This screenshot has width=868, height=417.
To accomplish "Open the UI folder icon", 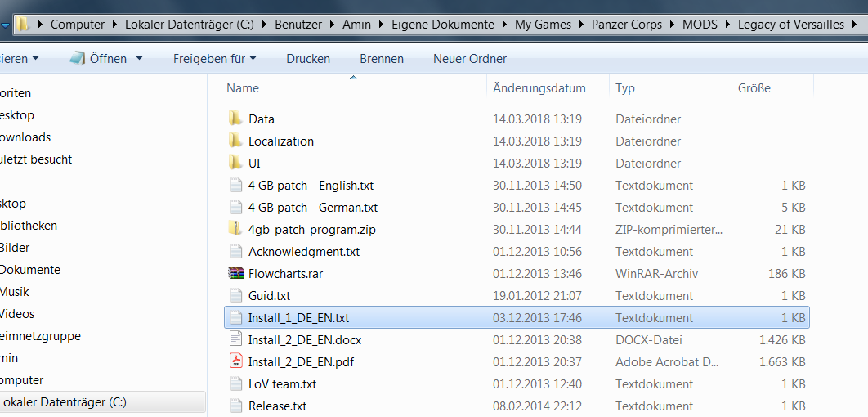I will tap(235, 163).
